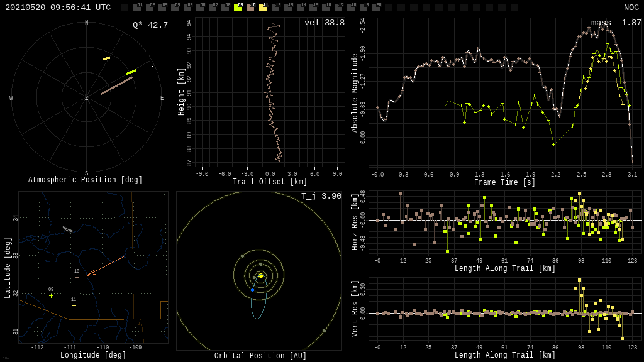
Task: Click station 11 cross marker on map
Action: coord(74,305)
